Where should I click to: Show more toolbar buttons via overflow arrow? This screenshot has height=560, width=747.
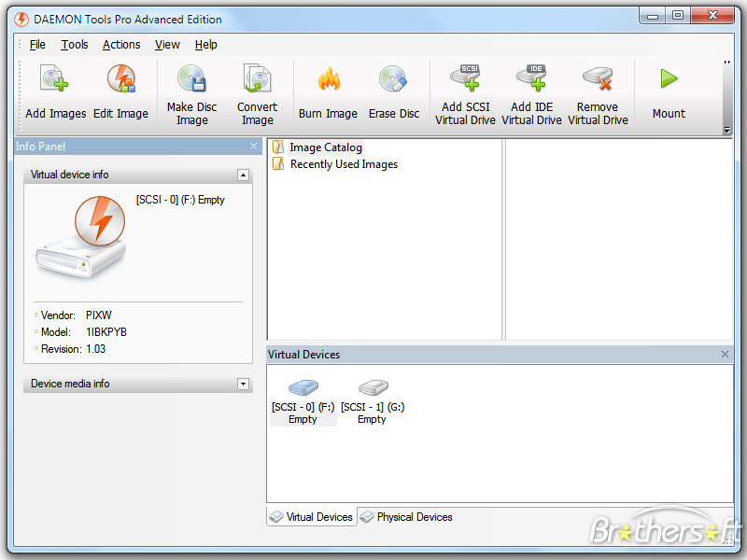pyautogui.click(x=727, y=62)
